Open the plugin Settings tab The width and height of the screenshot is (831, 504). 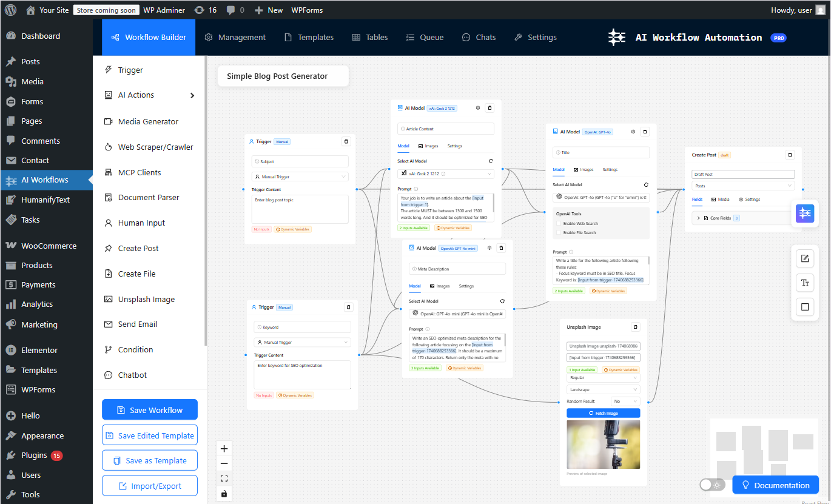click(536, 37)
